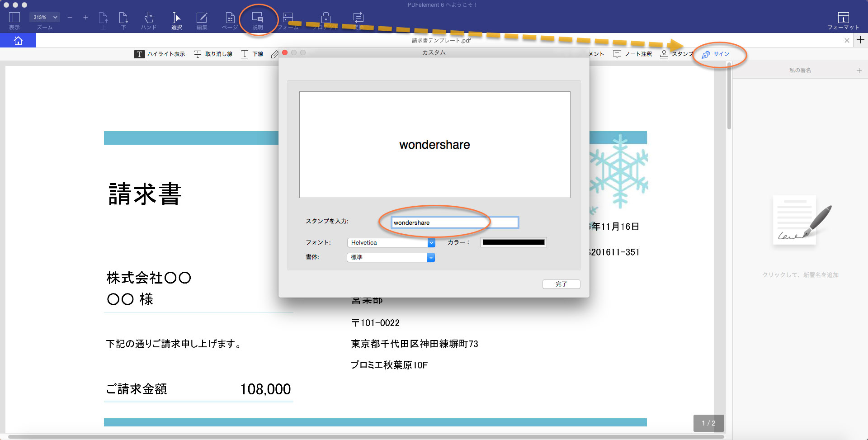The height and width of the screenshot is (440, 868).
Task: Click the ご請求金額 label
Action: pos(137,389)
